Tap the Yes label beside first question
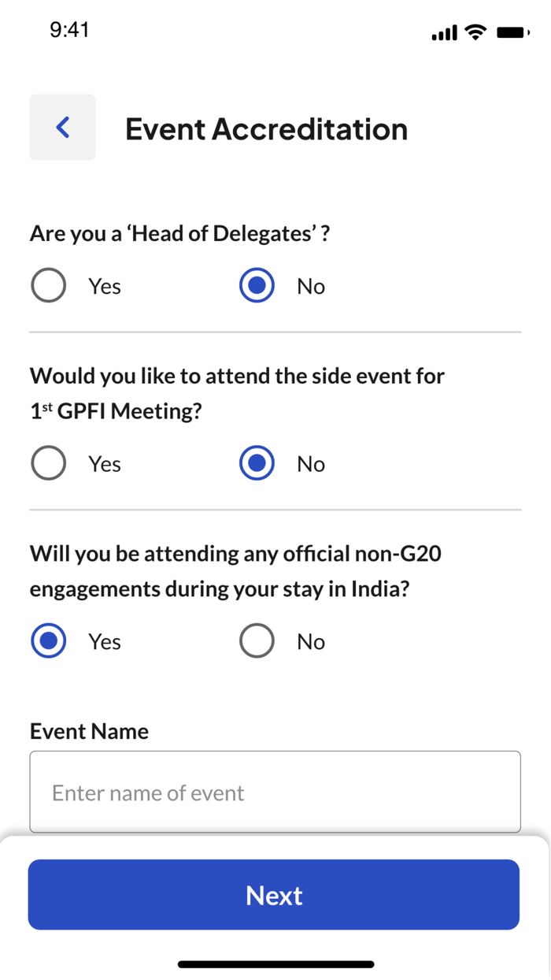The image size is (551, 980). click(104, 286)
